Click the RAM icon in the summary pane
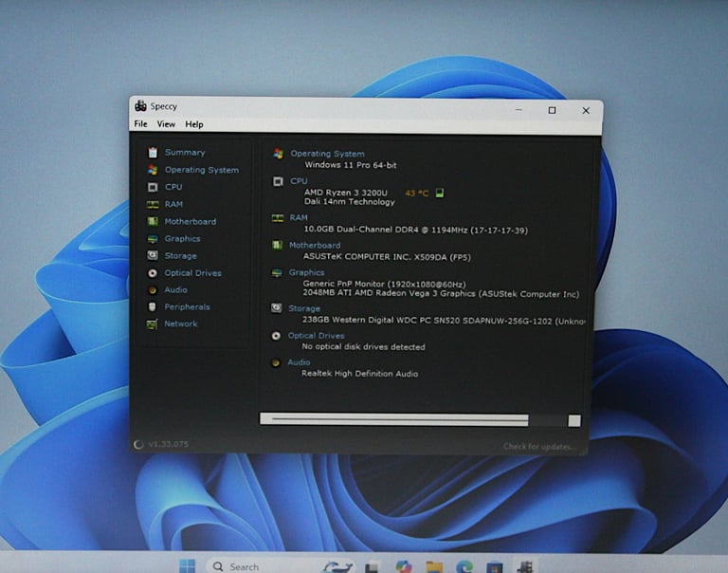This screenshot has height=573, width=728. (x=278, y=218)
